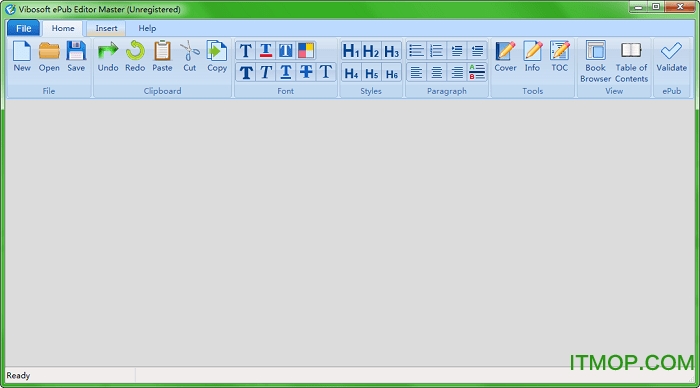Image resolution: width=700 pixels, height=388 pixels.
Task: Click the A/B paragraph divider icon
Action: pyautogui.click(x=477, y=72)
